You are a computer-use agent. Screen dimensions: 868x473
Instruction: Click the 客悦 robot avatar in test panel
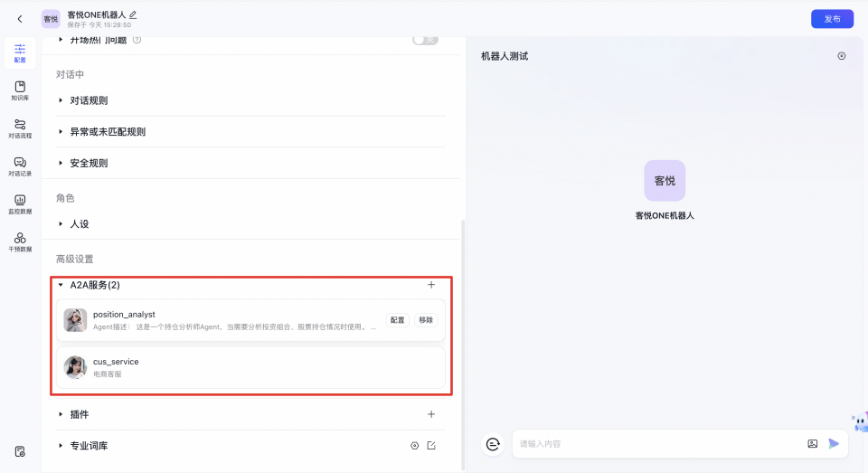(665, 181)
